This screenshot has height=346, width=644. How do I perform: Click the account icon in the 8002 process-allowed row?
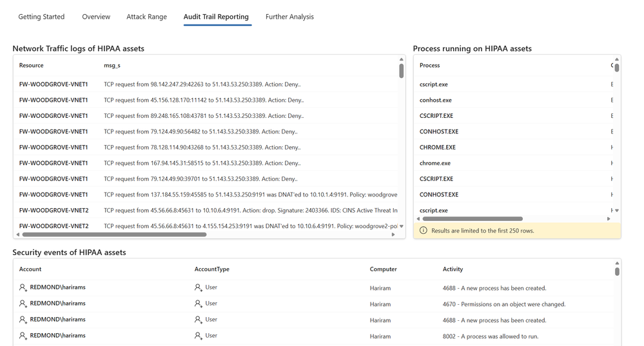[23, 336]
